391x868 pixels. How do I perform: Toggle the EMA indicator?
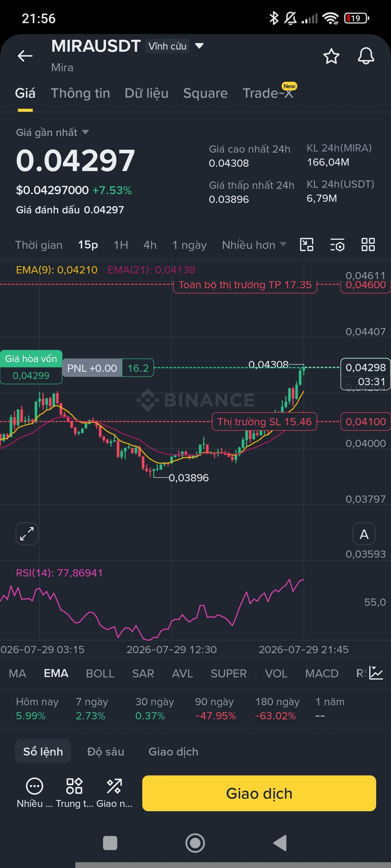[x=56, y=673]
